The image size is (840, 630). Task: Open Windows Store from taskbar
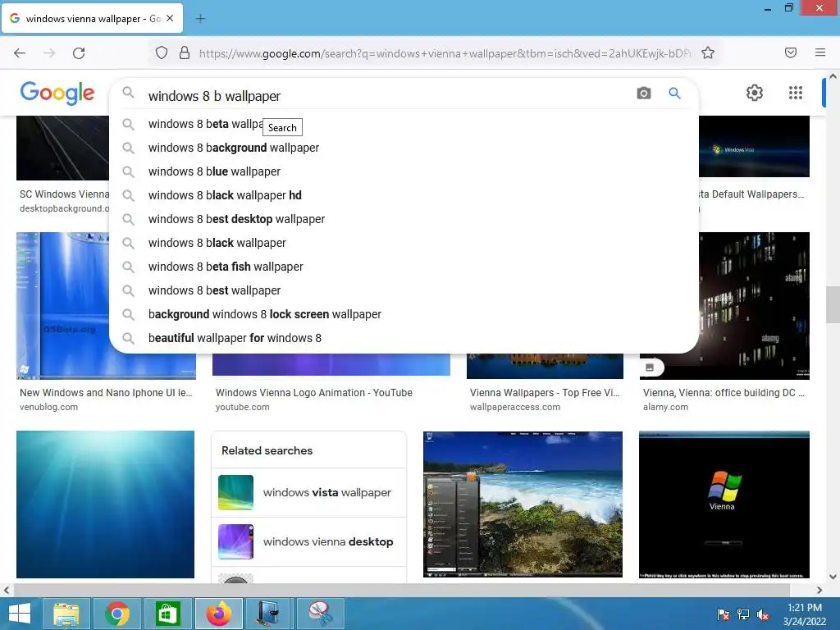(x=167, y=614)
